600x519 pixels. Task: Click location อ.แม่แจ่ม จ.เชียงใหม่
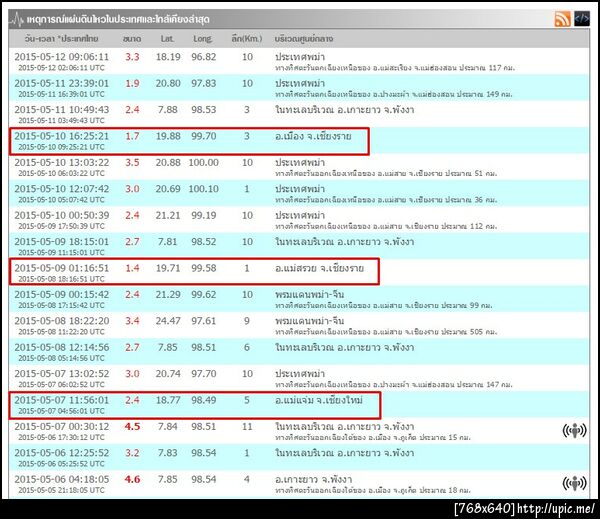coord(319,400)
